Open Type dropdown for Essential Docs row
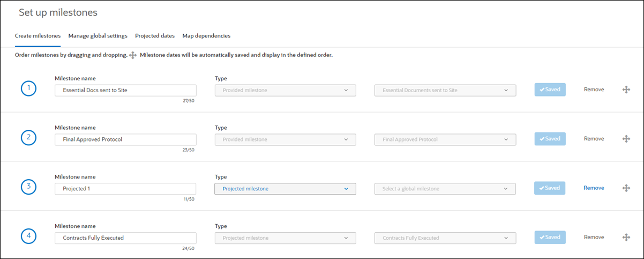The width and height of the screenshot is (644, 259). point(285,90)
